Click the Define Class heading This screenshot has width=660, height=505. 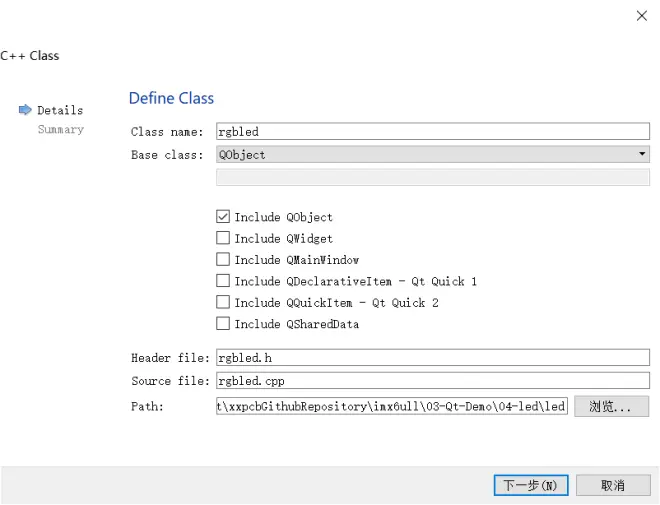(171, 98)
